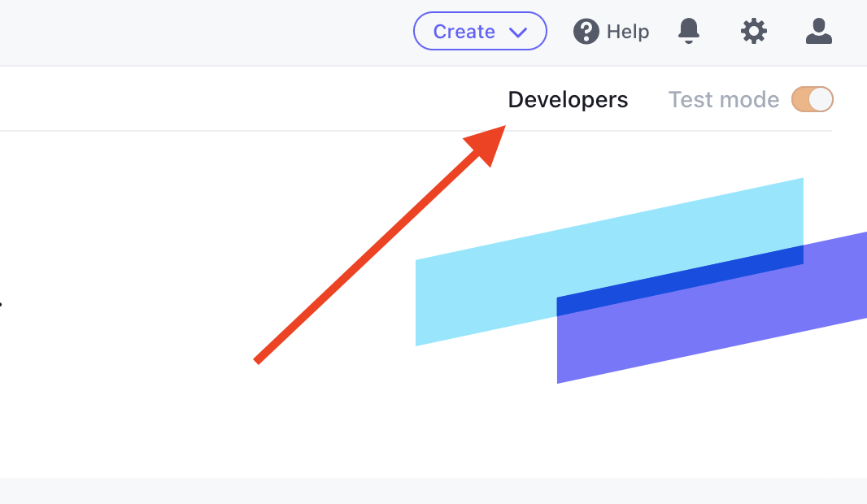This screenshot has width=867, height=504.
Task: Click the Help text label
Action: pos(628,32)
